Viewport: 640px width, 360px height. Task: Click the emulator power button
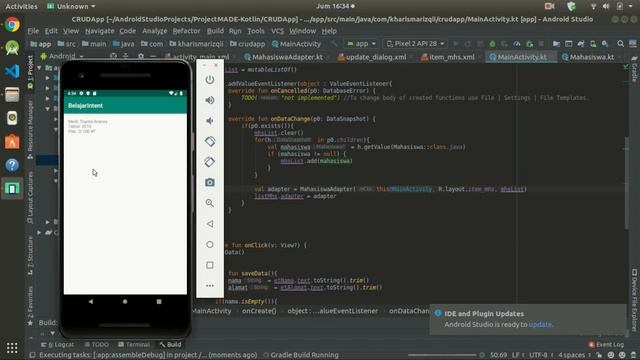click(x=210, y=80)
